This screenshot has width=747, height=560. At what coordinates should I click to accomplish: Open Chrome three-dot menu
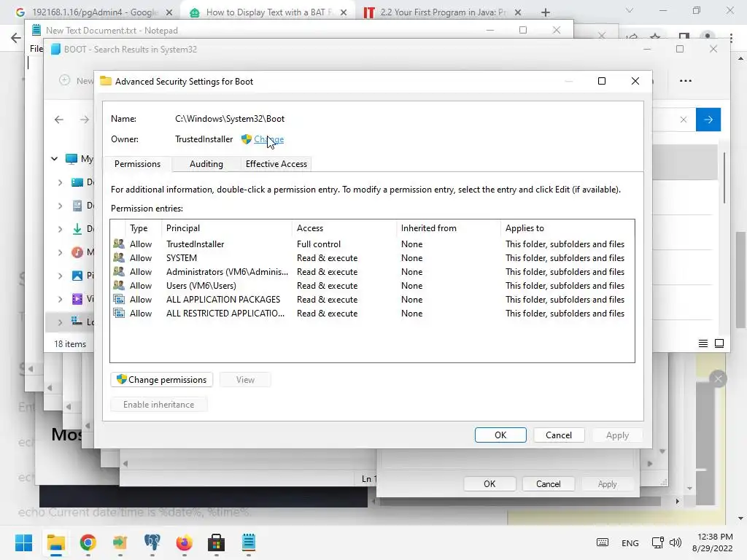coord(731,38)
